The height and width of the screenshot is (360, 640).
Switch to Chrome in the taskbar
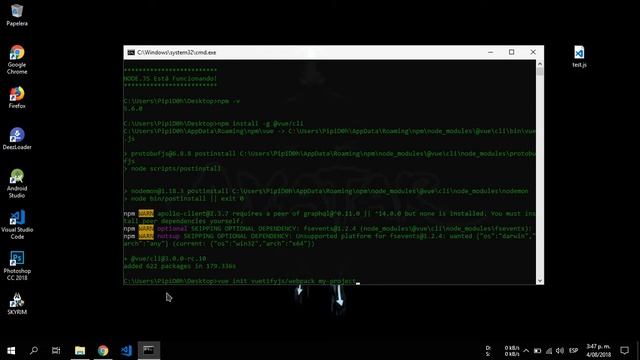(x=103, y=350)
